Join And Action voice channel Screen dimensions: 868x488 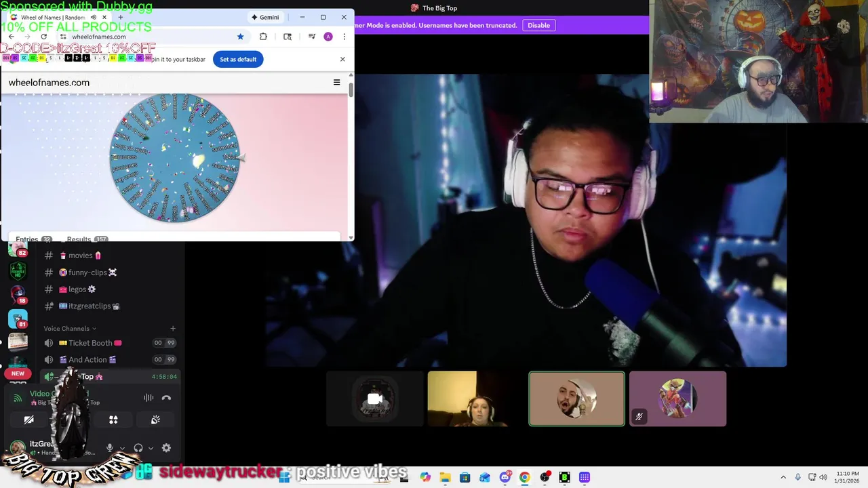[x=109, y=360]
